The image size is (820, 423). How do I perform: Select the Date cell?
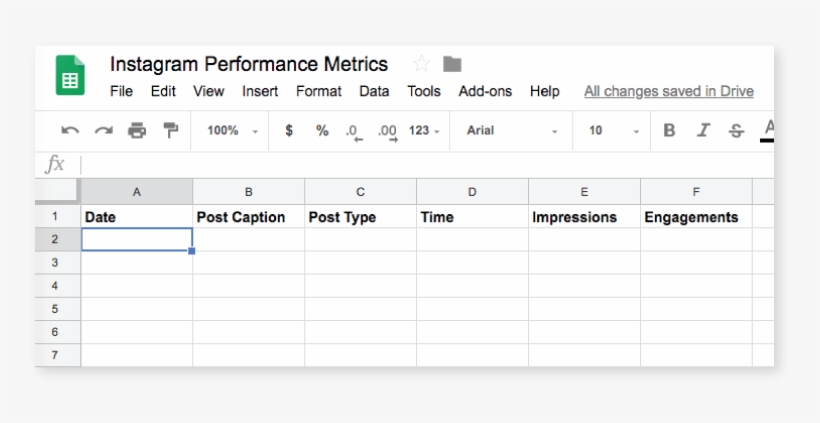136,216
